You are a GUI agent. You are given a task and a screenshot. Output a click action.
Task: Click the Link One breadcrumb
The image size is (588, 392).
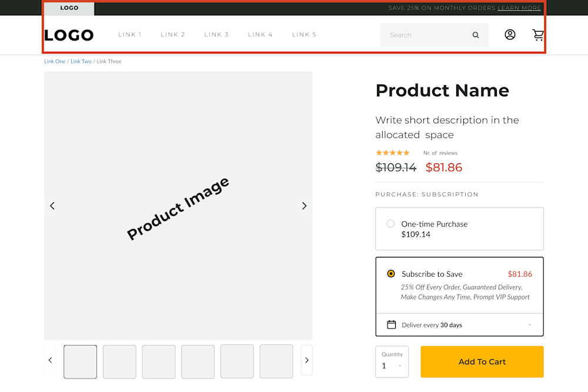[x=55, y=61]
